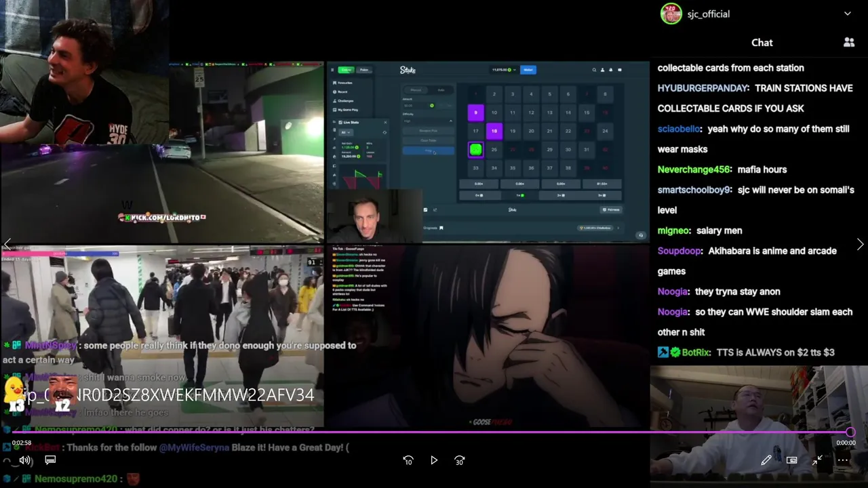Click the Originals bookmark icon
Screen dimensions: 868x488
[441, 228]
